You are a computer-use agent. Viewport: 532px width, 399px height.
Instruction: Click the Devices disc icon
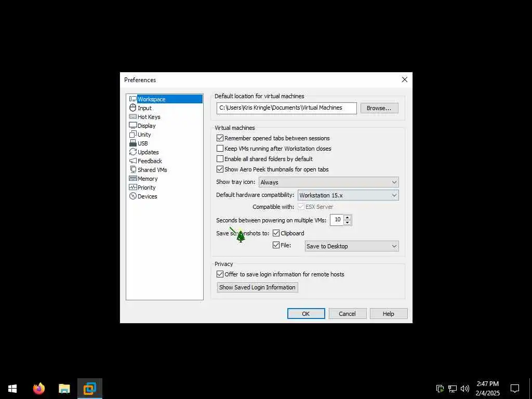132,196
